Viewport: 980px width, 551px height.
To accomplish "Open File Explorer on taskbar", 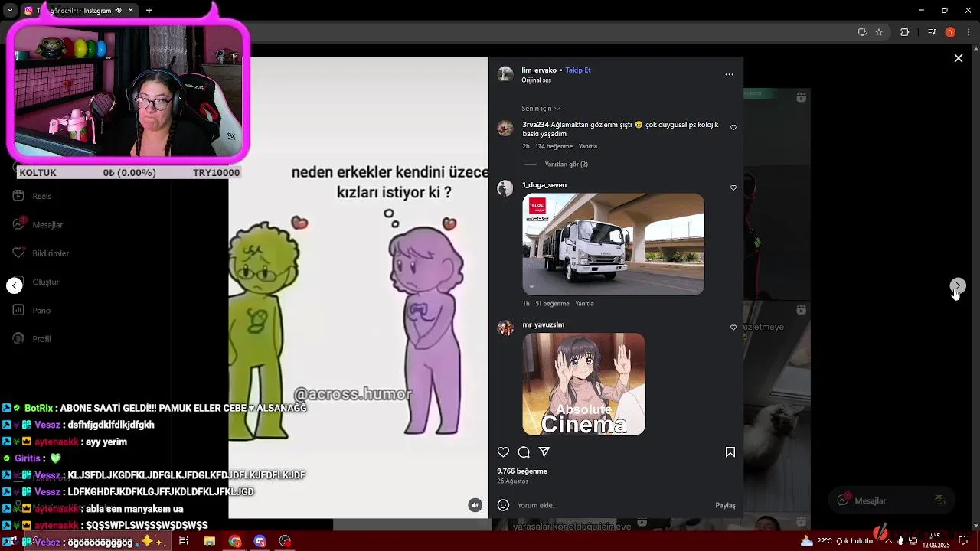I will (x=209, y=541).
